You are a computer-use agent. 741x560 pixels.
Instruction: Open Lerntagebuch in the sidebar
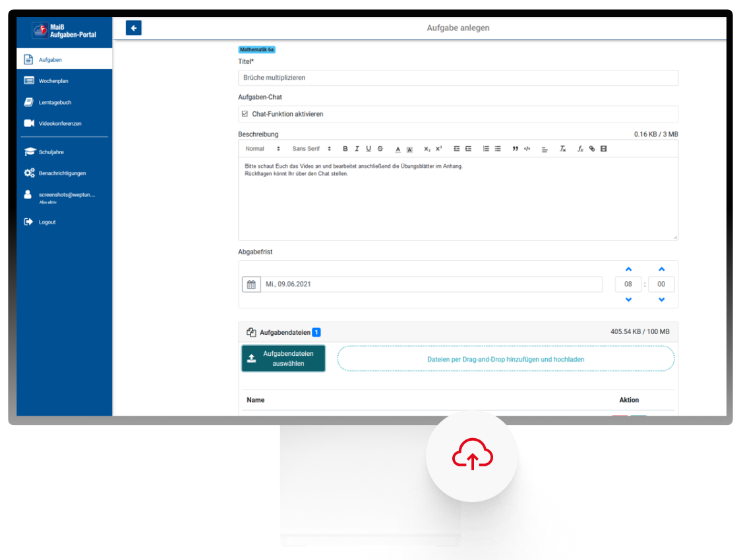[x=64, y=102]
